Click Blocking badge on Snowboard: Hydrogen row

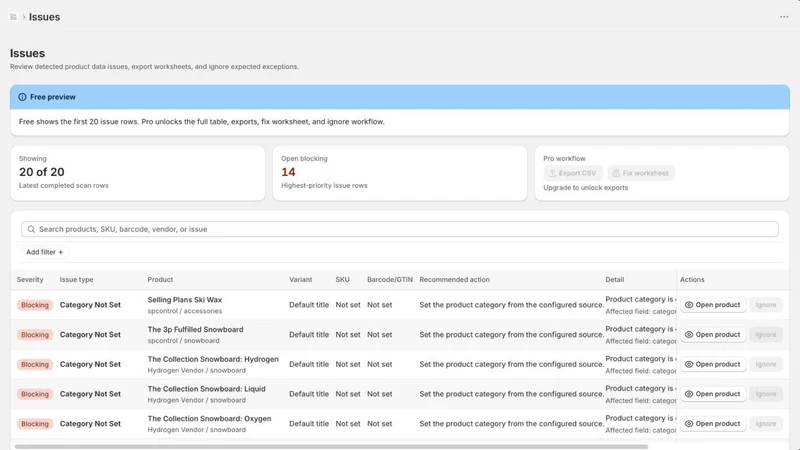point(35,364)
